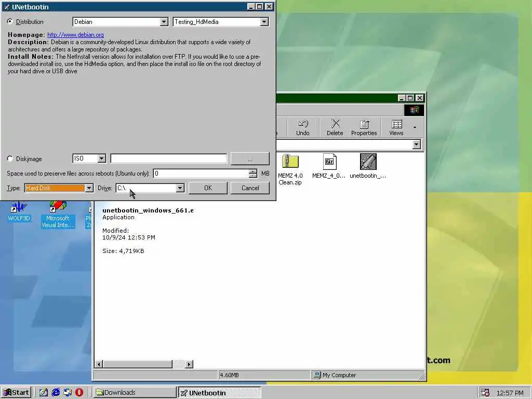Click Delete in the Downloads toolbar

335,128
